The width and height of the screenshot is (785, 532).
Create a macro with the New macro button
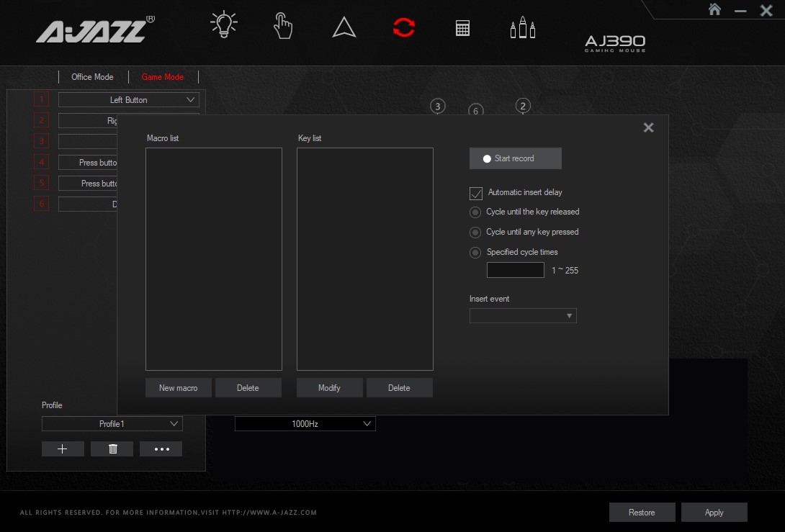click(x=178, y=387)
